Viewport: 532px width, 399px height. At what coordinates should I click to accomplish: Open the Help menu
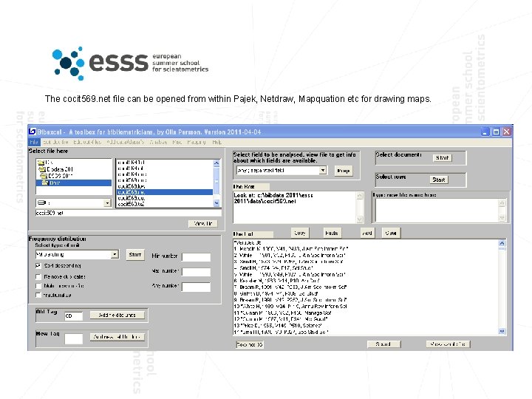pyautogui.click(x=216, y=142)
